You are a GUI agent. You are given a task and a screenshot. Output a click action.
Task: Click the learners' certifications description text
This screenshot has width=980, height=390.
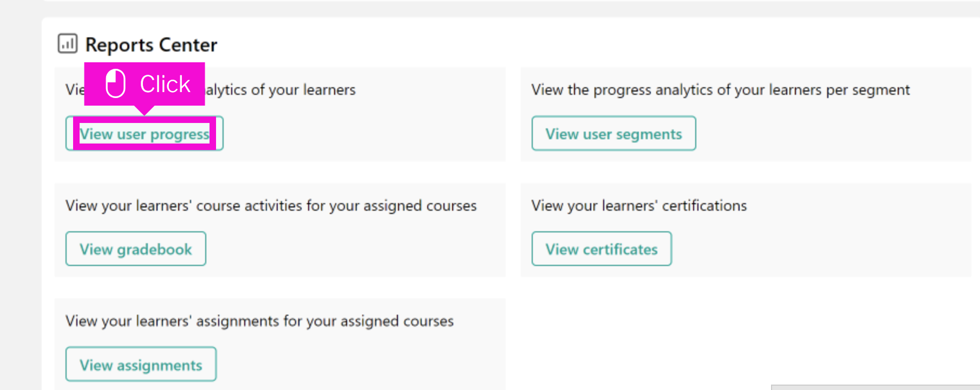[x=639, y=205]
